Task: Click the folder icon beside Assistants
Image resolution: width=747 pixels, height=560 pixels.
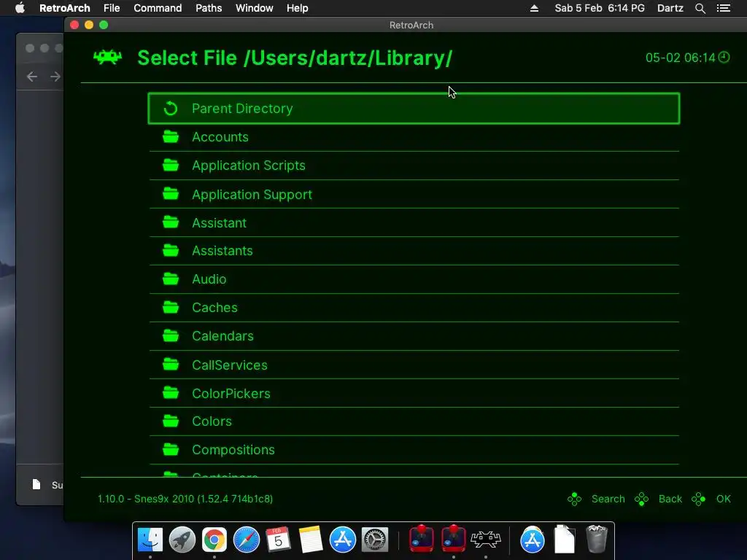Action: click(x=171, y=251)
